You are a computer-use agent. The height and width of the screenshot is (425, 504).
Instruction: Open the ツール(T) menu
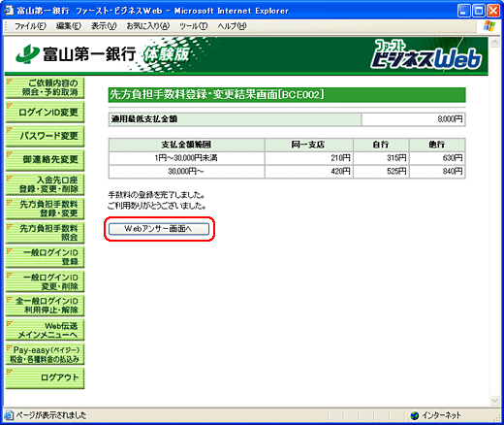pos(194,26)
